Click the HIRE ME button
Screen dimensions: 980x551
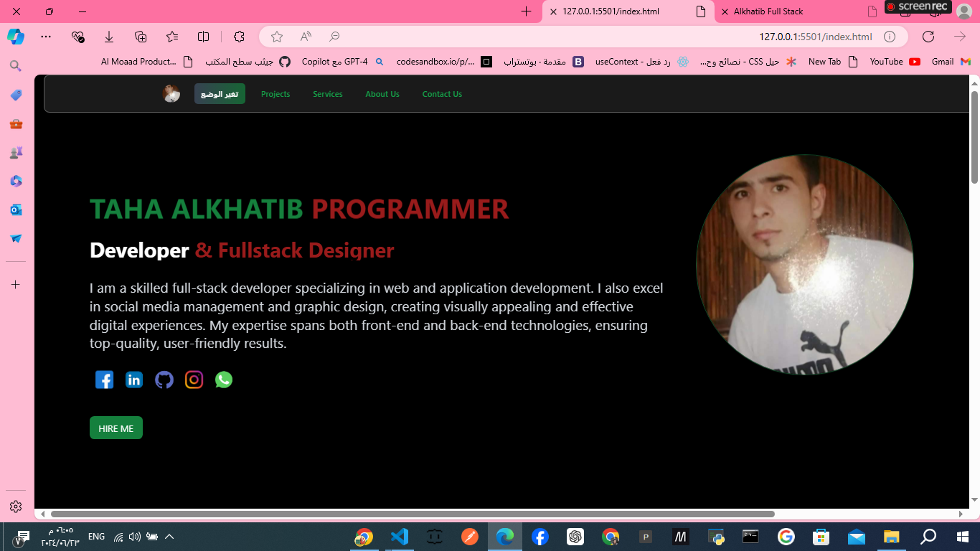116,428
